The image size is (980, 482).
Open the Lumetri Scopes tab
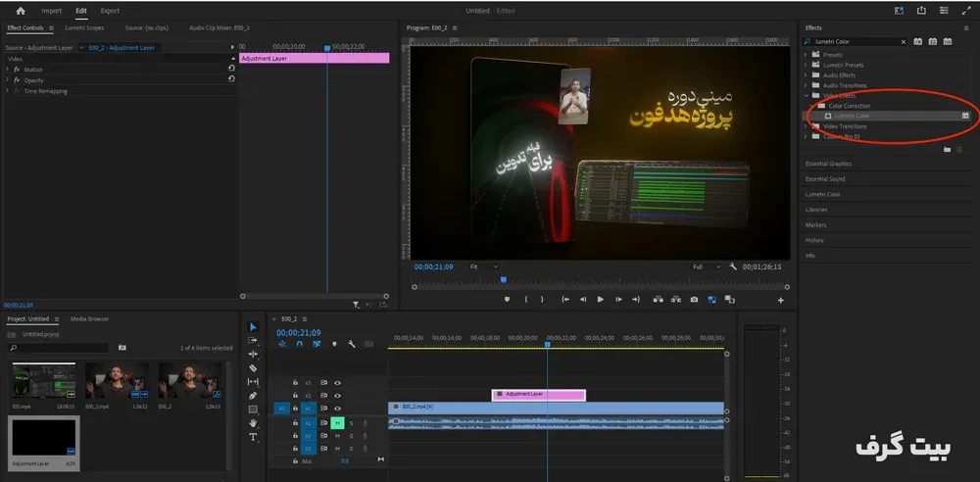click(x=84, y=28)
